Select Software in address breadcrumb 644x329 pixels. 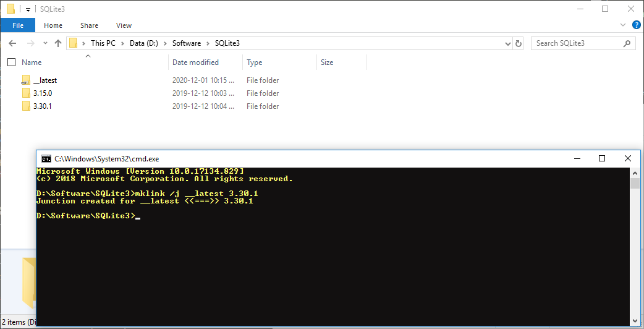coord(187,43)
